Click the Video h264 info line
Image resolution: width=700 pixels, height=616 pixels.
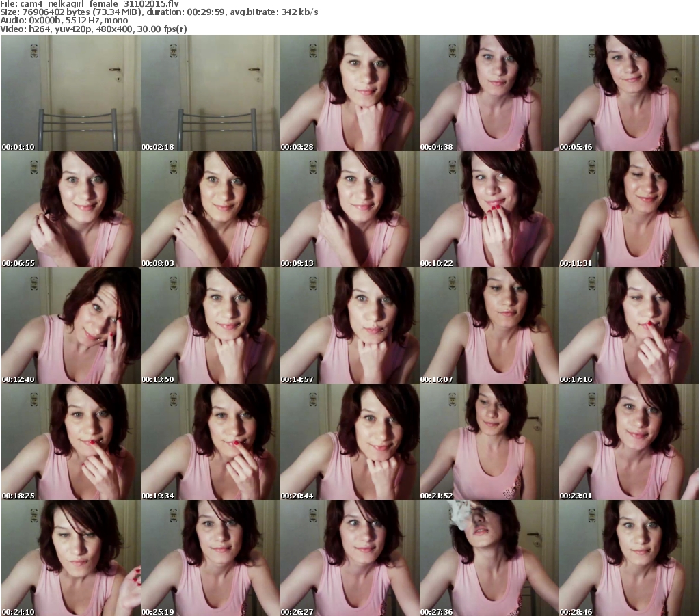click(93, 29)
